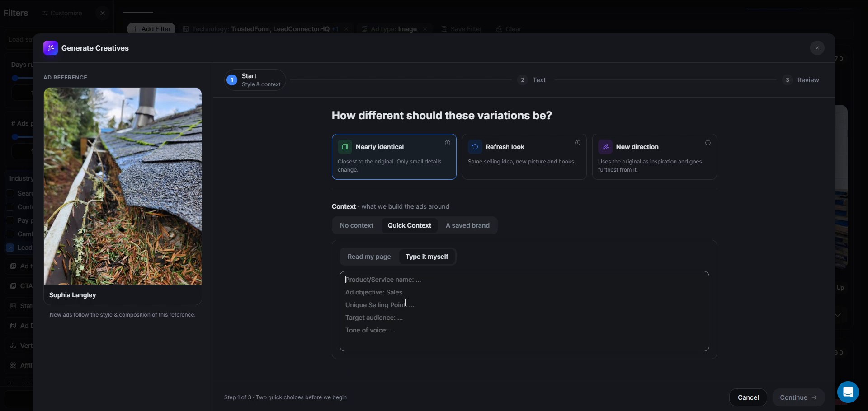Close the Generate Creatives dialog

tap(817, 48)
